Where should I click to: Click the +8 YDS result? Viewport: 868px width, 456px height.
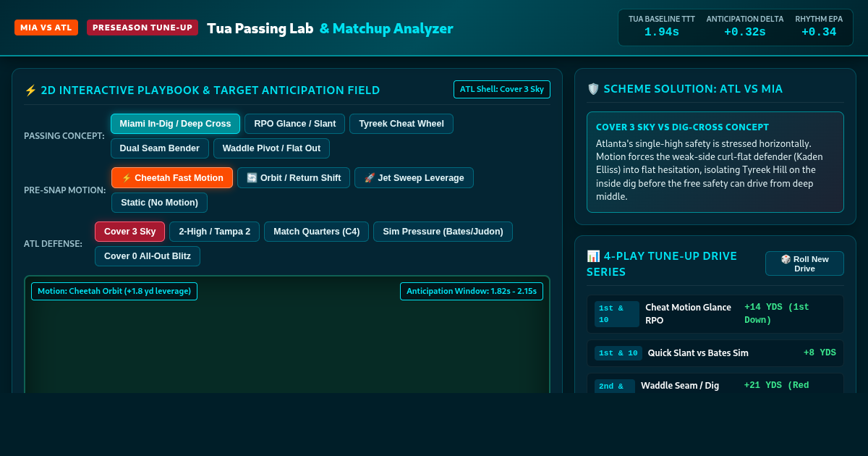click(820, 353)
